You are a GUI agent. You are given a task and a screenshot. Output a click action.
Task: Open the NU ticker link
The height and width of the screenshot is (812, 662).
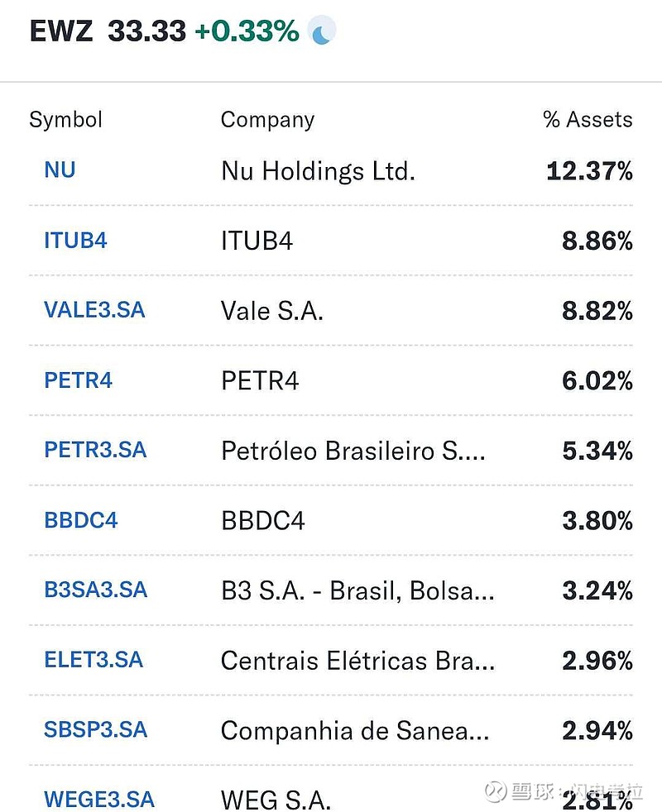click(x=60, y=170)
